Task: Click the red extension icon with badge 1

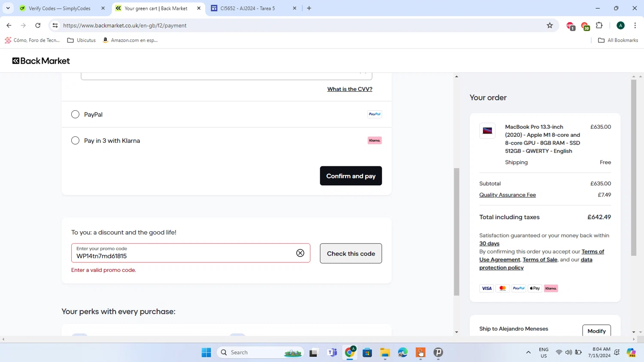Action: coord(570,26)
